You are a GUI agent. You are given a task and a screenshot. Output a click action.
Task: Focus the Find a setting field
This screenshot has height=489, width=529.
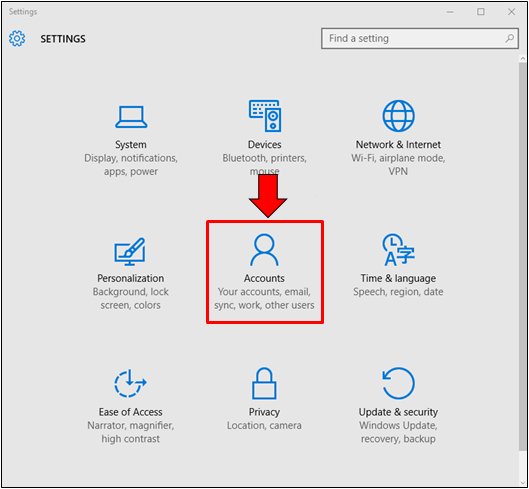pos(420,38)
